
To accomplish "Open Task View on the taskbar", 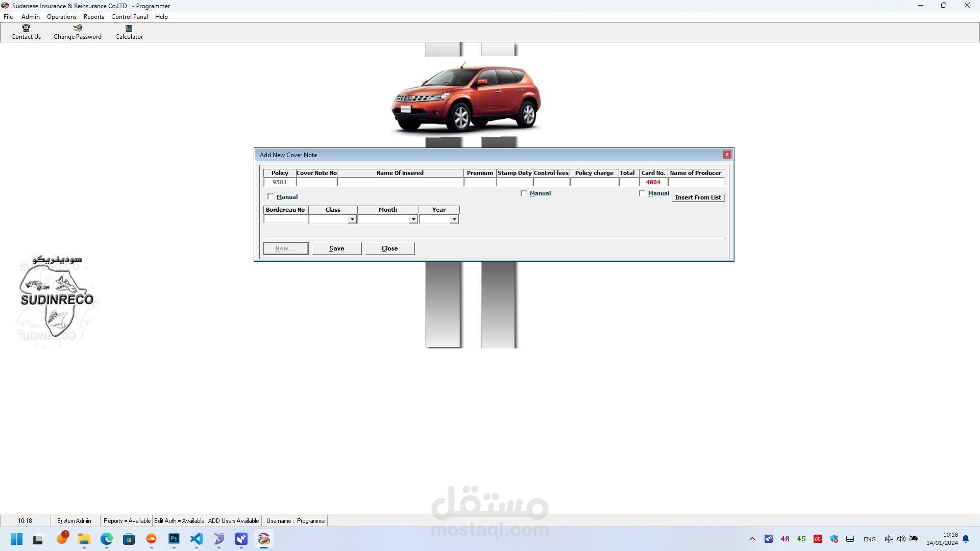I will point(38,539).
